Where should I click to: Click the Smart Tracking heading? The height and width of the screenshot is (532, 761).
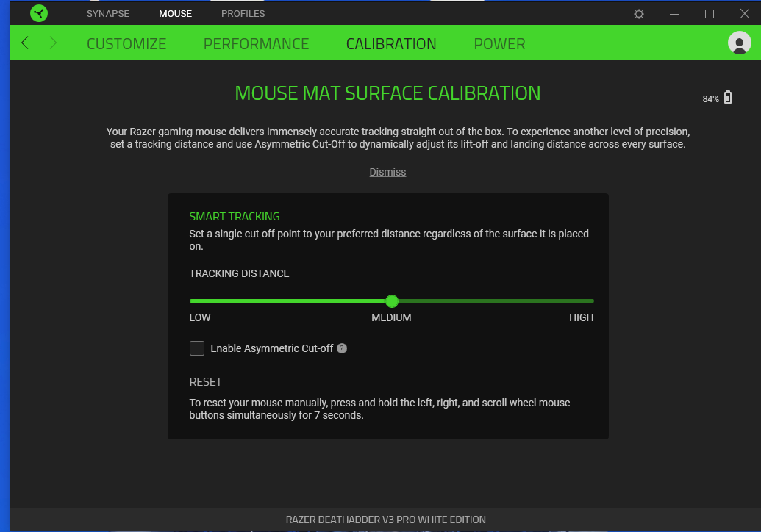pyautogui.click(x=235, y=217)
